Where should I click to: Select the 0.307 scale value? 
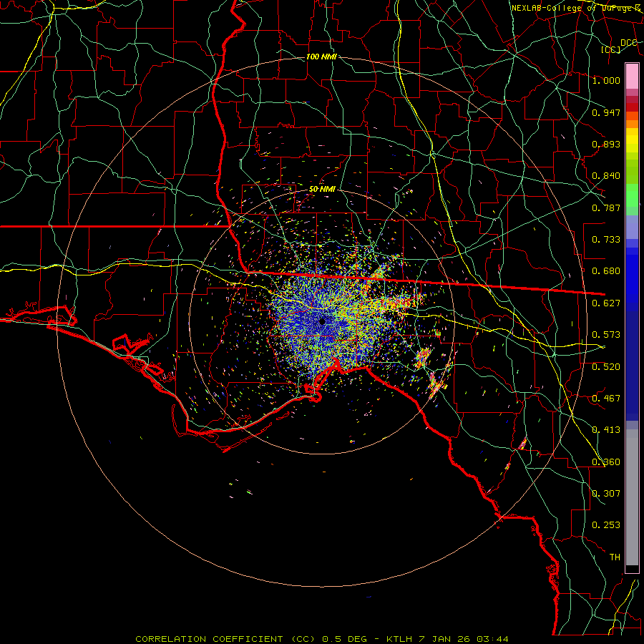(606, 494)
